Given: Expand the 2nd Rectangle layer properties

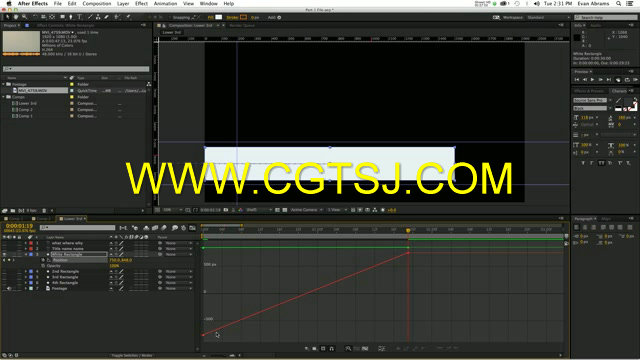Looking at the screenshot, I should click(26, 271).
